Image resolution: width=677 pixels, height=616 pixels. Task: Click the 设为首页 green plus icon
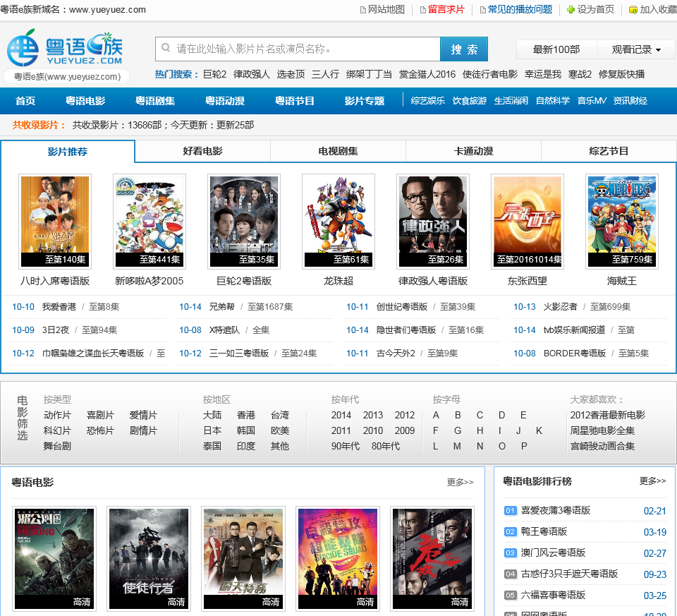[571, 10]
